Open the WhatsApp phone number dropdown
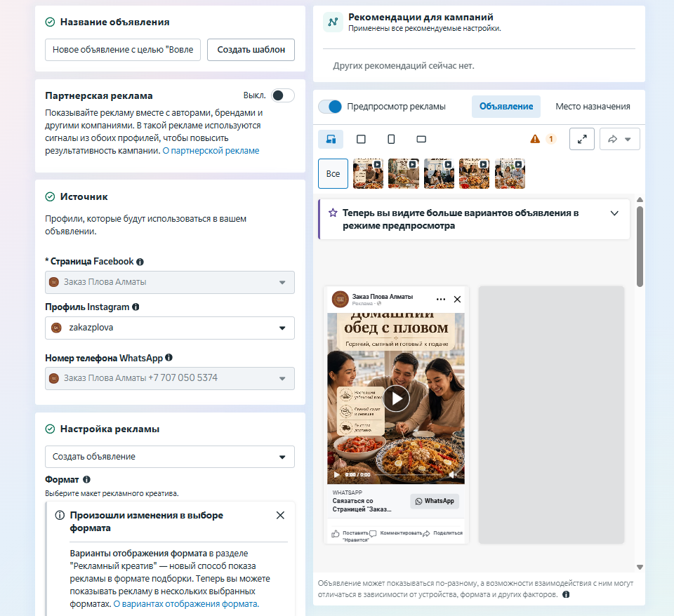 point(170,378)
